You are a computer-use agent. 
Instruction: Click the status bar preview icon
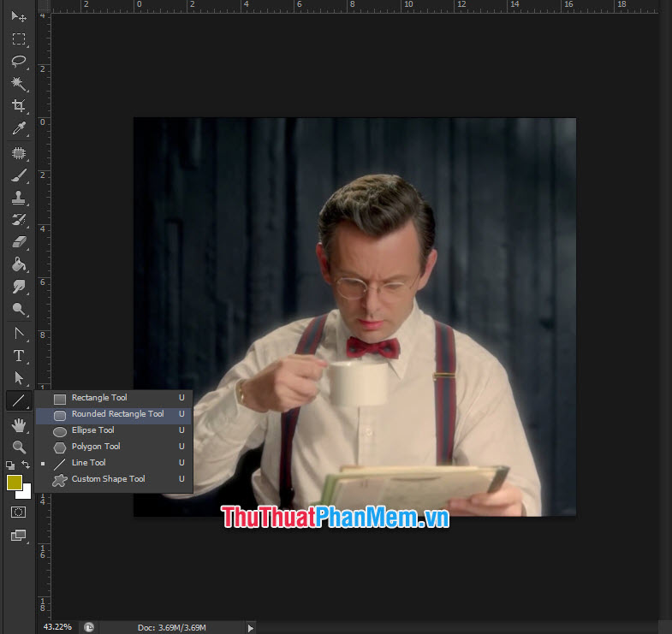click(89, 627)
